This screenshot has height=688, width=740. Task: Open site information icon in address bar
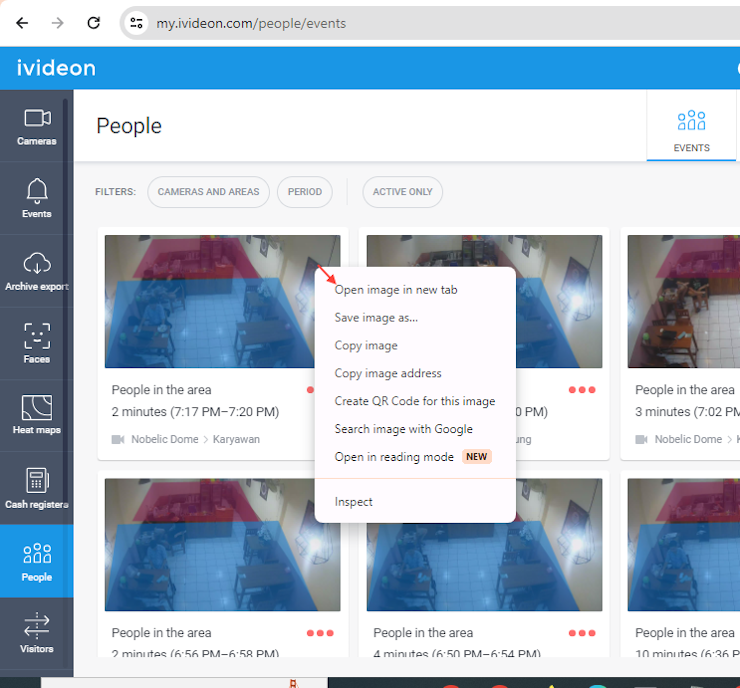pyautogui.click(x=136, y=23)
